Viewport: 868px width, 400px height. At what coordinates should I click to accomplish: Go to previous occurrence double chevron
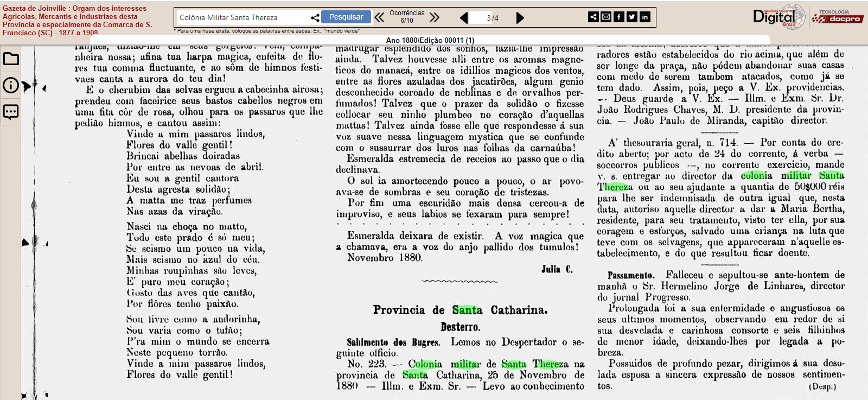point(379,17)
